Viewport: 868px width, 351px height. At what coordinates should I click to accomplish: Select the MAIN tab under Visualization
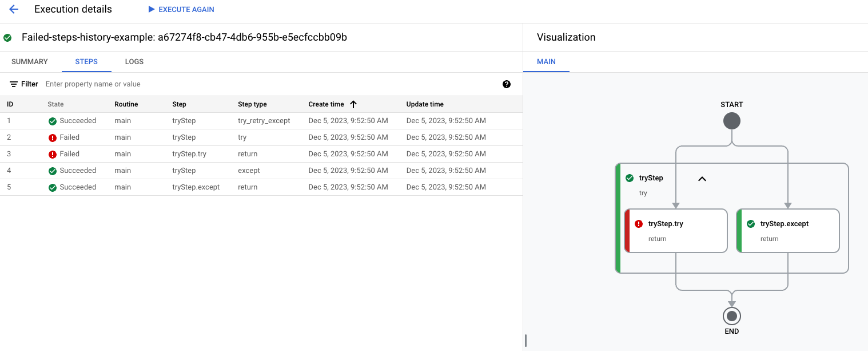(546, 61)
